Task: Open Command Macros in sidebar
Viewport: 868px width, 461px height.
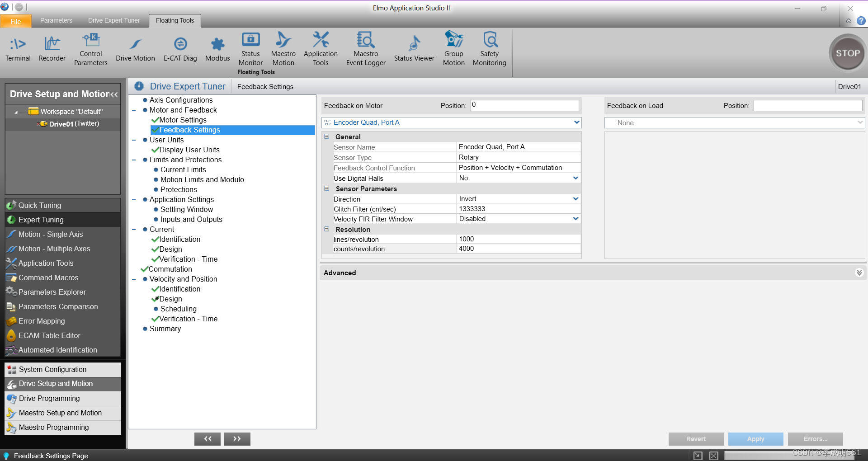Action: pyautogui.click(x=63, y=278)
